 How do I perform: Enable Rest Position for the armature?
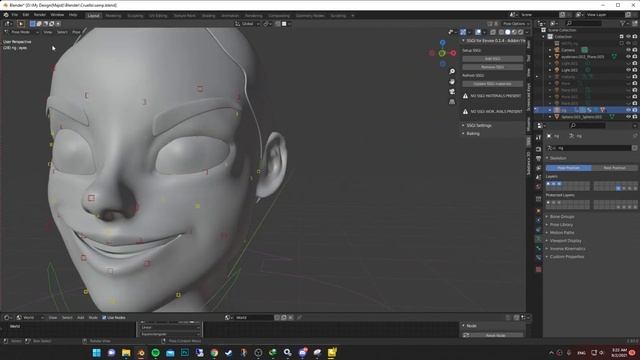pos(614,168)
